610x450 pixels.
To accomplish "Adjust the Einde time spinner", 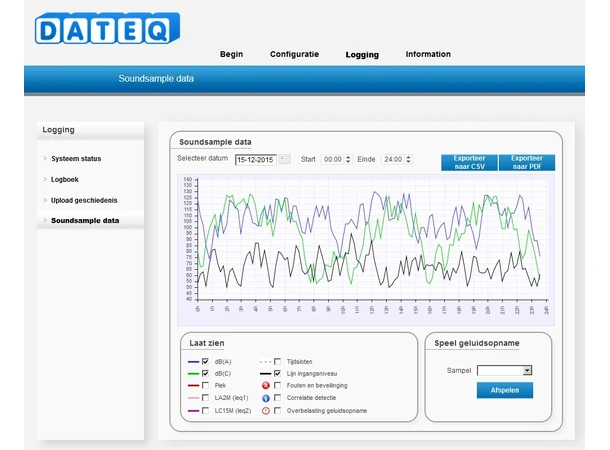I will pyautogui.click(x=407, y=159).
